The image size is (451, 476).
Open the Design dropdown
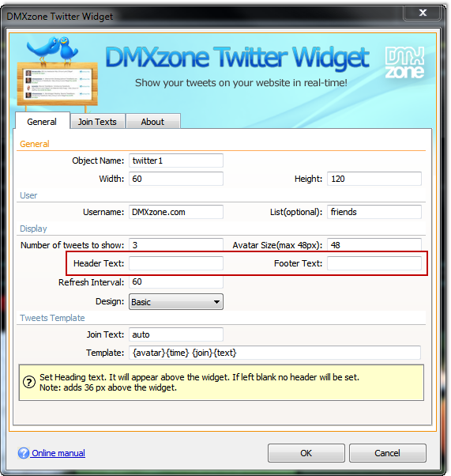pos(176,302)
